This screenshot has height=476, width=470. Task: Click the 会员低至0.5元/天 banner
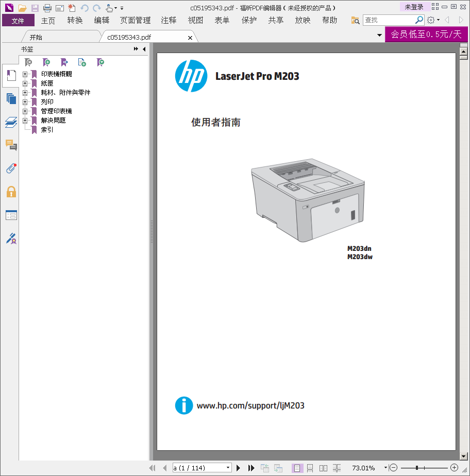[x=426, y=35]
